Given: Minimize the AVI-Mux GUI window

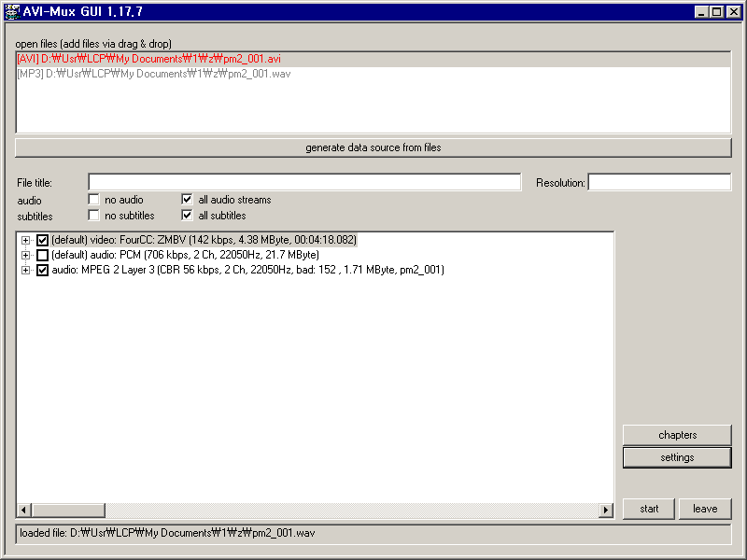Looking at the screenshot, I should [701, 12].
